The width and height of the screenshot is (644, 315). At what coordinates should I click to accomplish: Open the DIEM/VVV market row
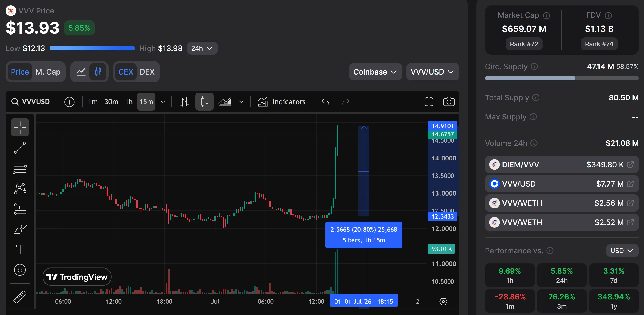562,164
